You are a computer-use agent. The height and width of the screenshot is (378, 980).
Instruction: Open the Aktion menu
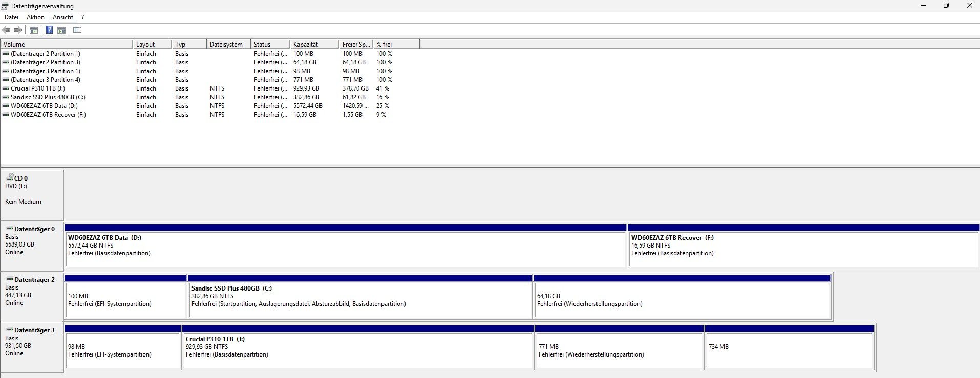(36, 17)
